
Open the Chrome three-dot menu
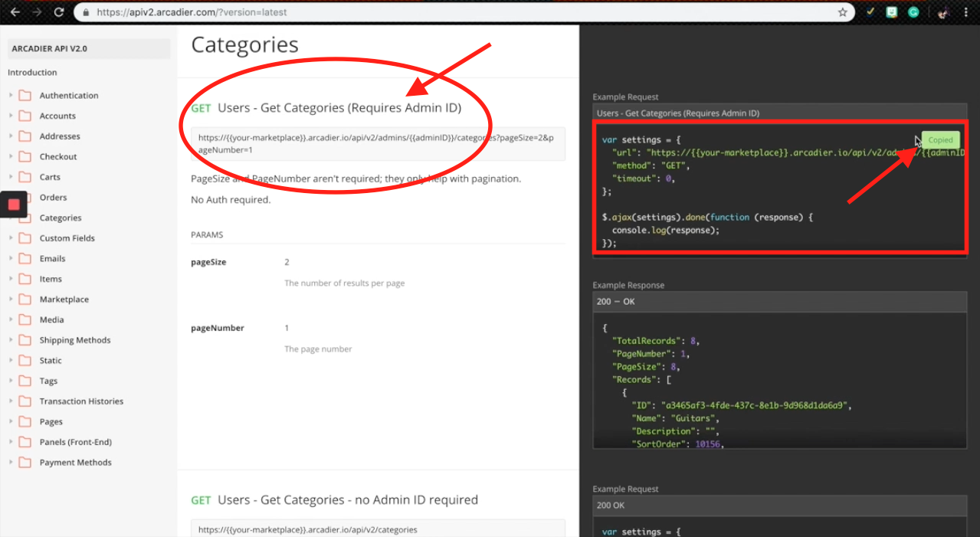coord(968,12)
